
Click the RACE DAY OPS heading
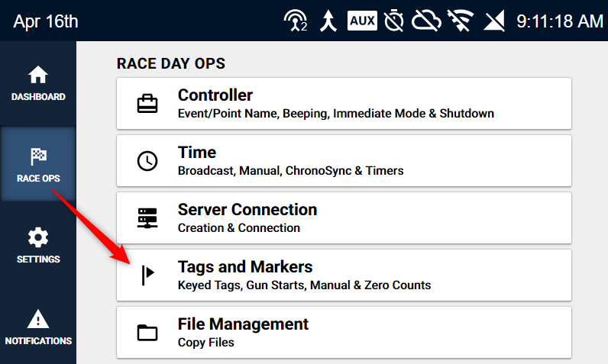(x=171, y=63)
